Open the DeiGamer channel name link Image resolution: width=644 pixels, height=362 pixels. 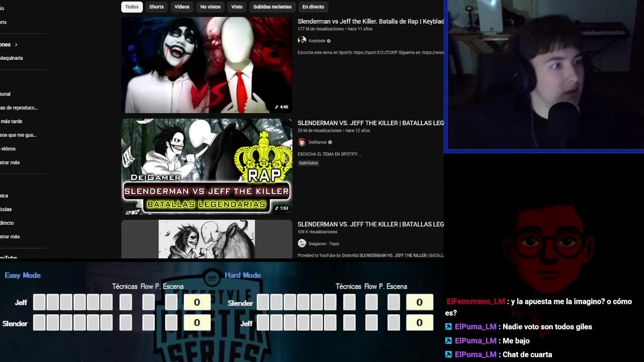coord(317,142)
